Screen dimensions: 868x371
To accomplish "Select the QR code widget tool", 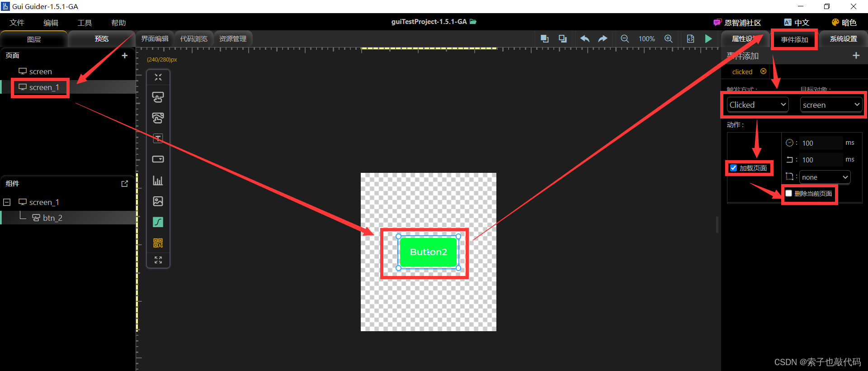I will point(158,243).
